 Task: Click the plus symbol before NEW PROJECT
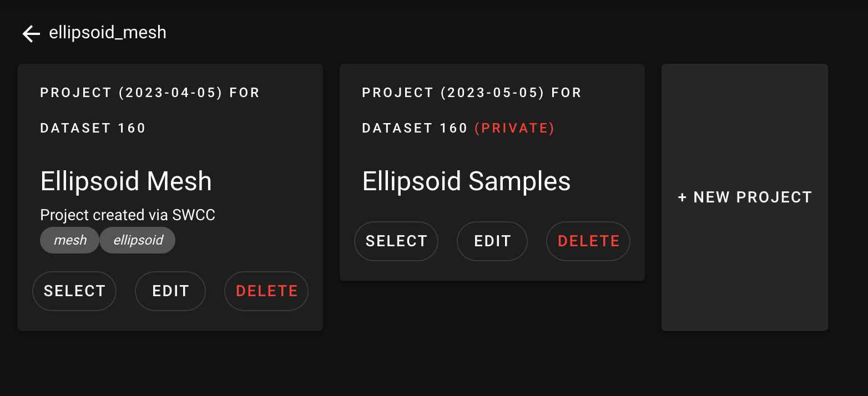tap(683, 197)
